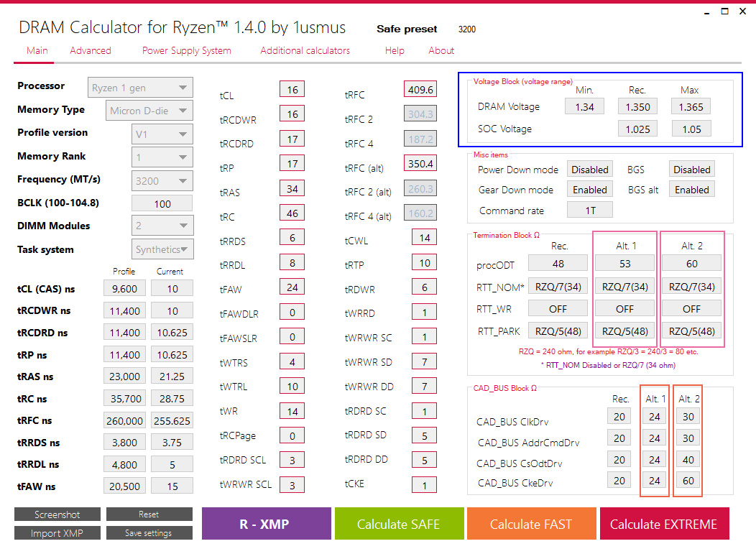The height and width of the screenshot is (554, 756).
Task: Click the tRFC value 409.6
Action: point(420,90)
